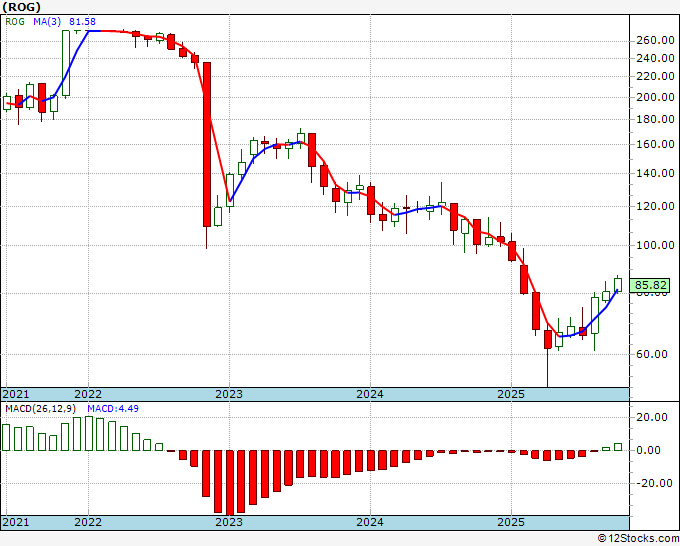The image size is (680, 546).
Task: Click the 120.00 price axis label
Action: tap(655, 206)
